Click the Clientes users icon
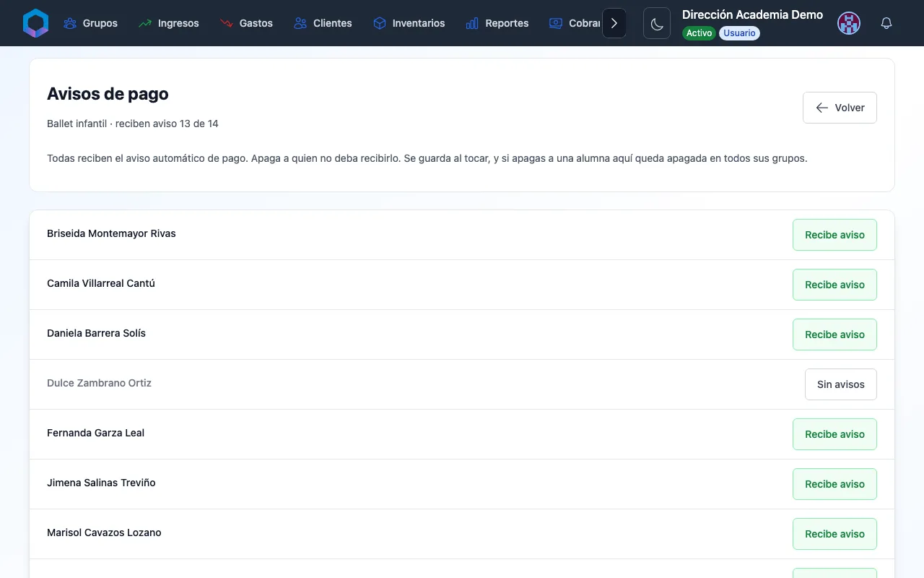Viewport: 924px width, 578px height. click(x=300, y=23)
